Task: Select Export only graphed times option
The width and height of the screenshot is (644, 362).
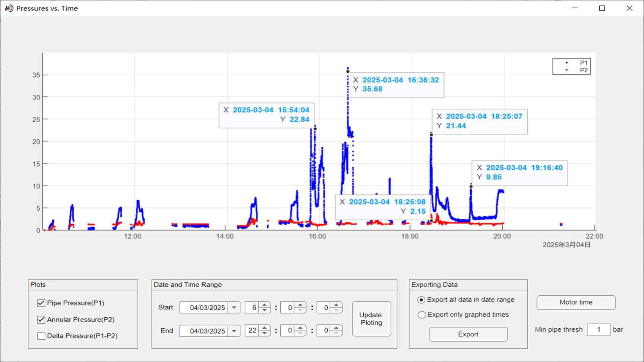Action: point(421,315)
